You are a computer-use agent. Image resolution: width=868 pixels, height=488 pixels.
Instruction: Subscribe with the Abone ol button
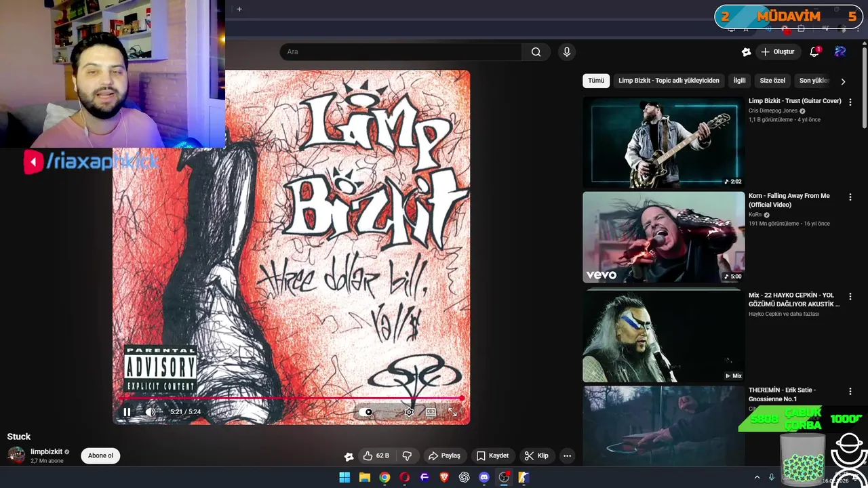coord(100,455)
